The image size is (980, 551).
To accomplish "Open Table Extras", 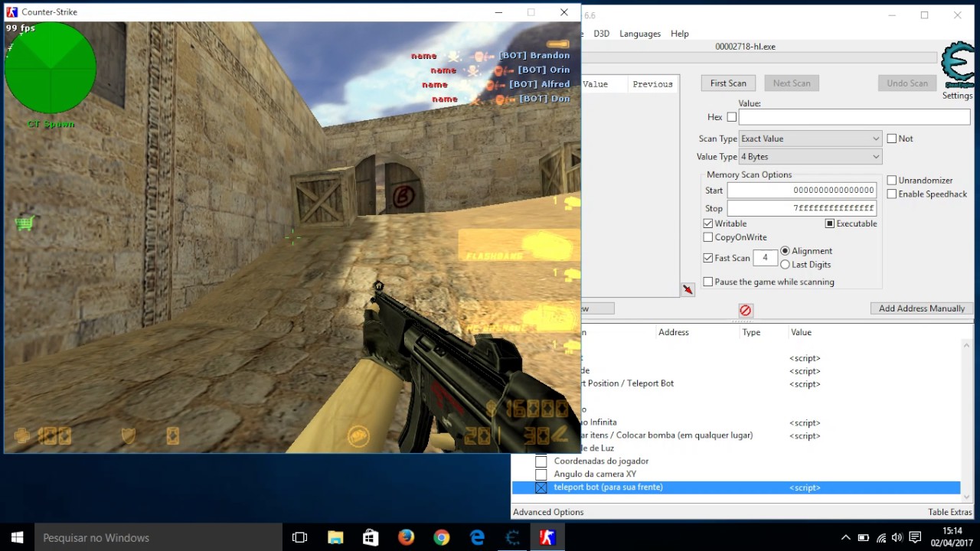I will click(949, 512).
